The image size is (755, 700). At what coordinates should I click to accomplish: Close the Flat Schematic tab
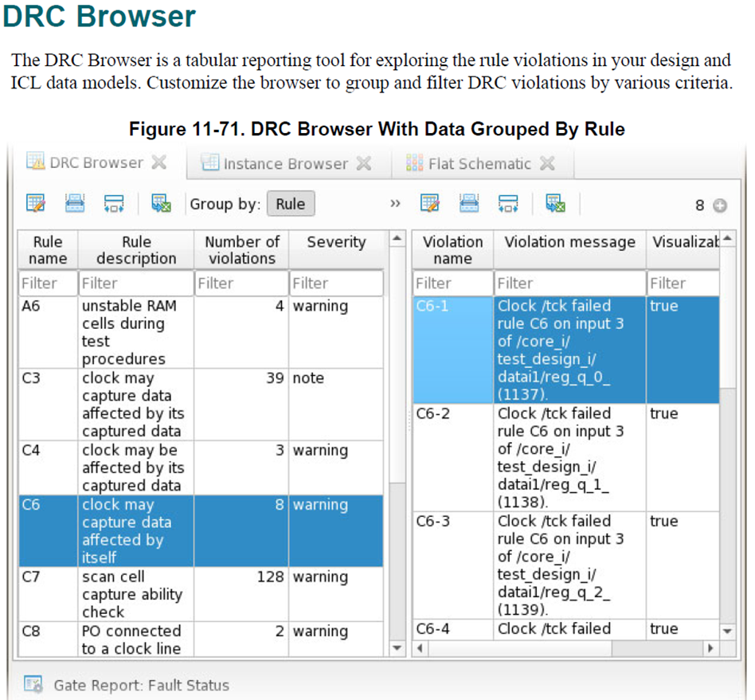click(x=547, y=163)
